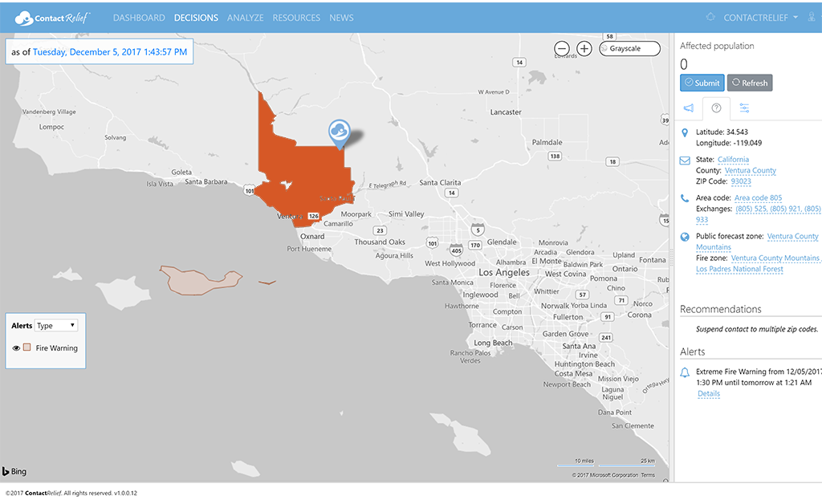The image size is (822, 504).
Task: Click the Bing logo on the map
Action: pyautogui.click(x=14, y=471)
